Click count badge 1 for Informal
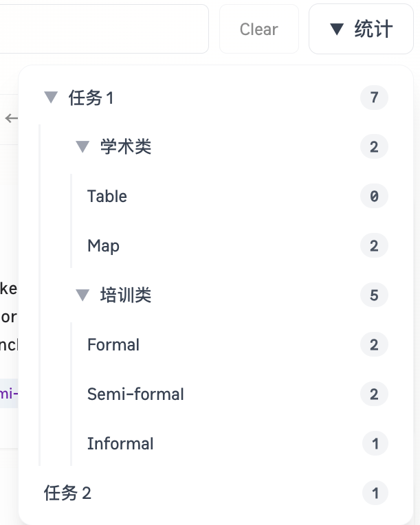Viewport: 420px width, 525px height. [x=375, y=443]
